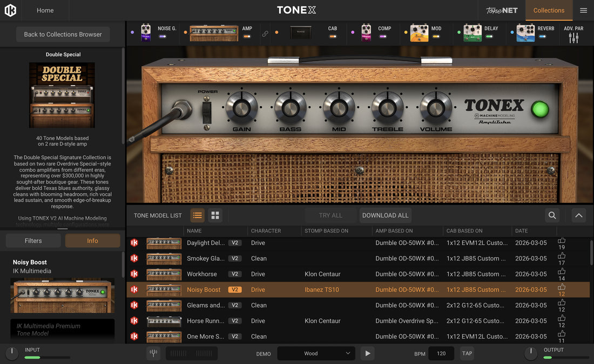Toggle Amp on/off switch

click(247, 37)
